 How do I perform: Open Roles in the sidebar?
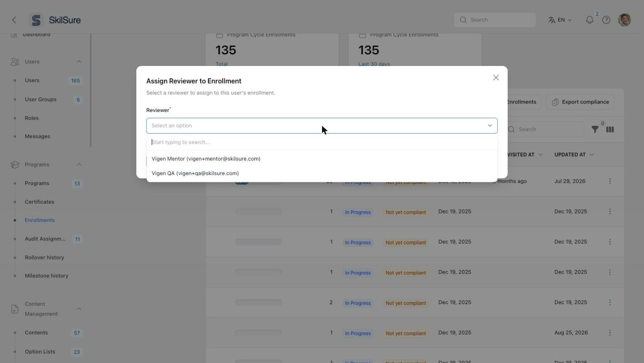32,118
